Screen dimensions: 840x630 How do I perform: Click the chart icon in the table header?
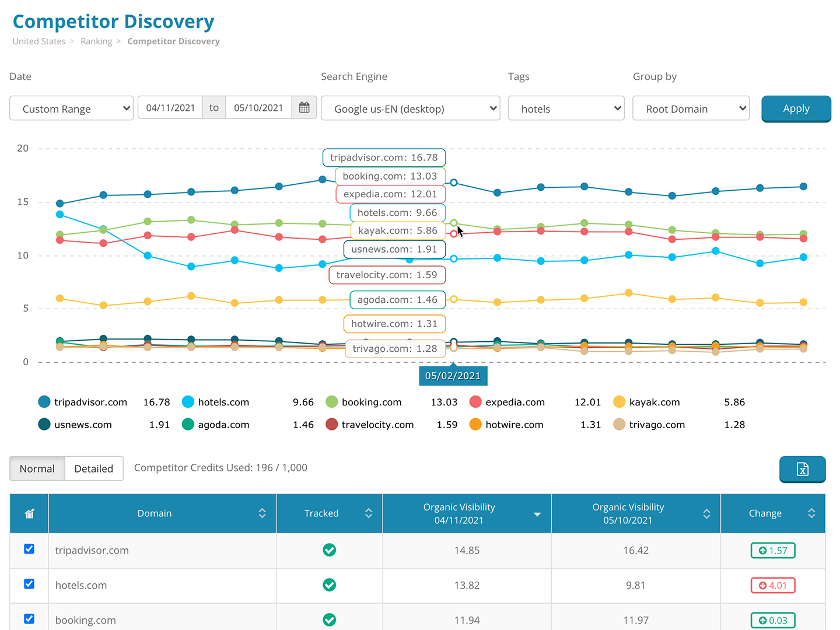pyautogui.click(x=29, y=513)
